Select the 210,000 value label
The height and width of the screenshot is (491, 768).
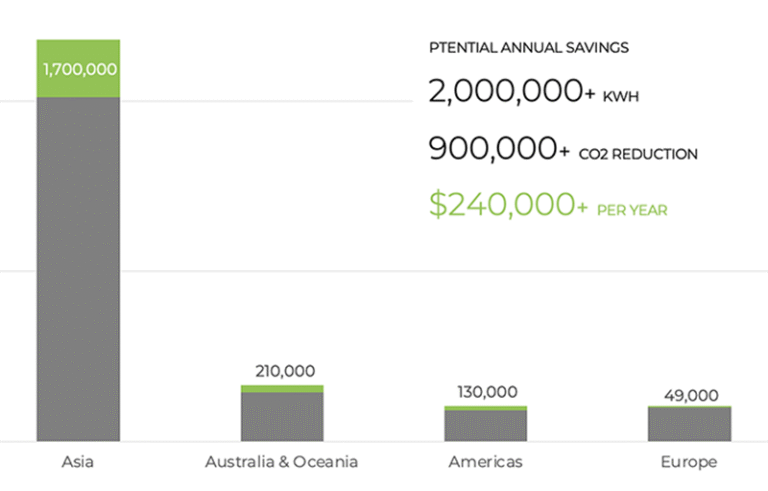tap(285, 371)
